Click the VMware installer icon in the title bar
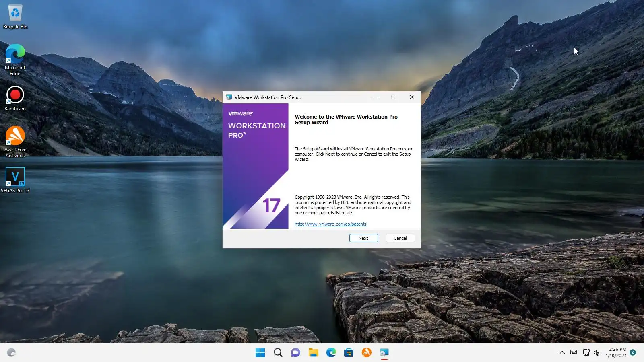Image resolution: width=644 pixels, height=362 pixels. [x=229, y=97]
